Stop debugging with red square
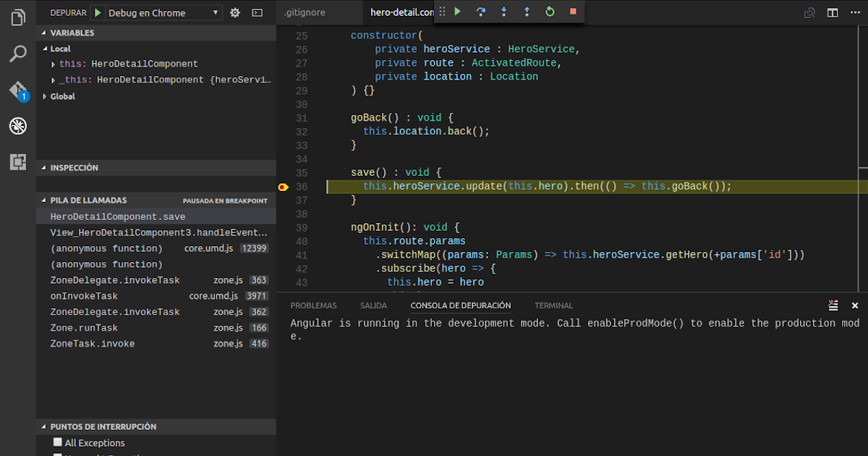This screenshot has height=456, width=868. point(573,12)
